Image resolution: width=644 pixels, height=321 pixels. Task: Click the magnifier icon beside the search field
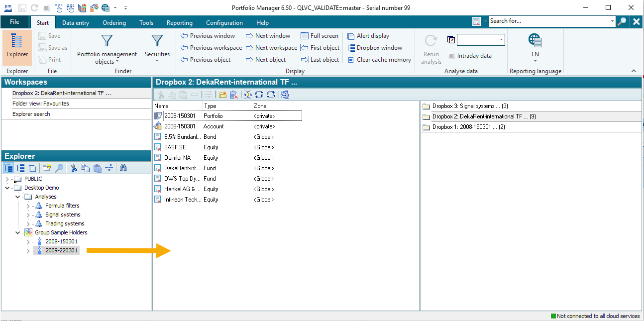point(622,21)
